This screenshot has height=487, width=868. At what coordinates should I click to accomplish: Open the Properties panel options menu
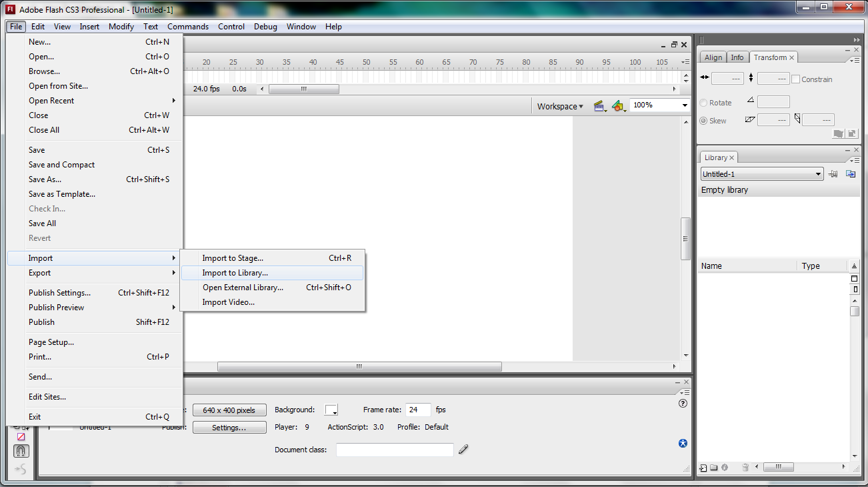point(685,392)
